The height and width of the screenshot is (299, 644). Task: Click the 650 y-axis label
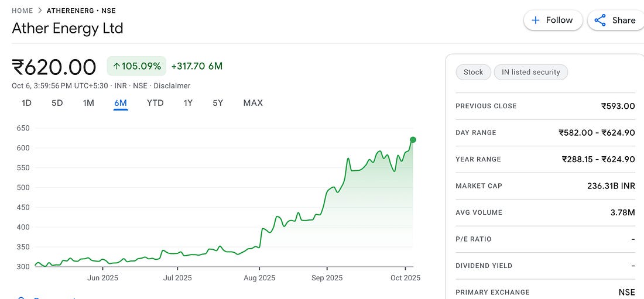click(x=23, y=128)
